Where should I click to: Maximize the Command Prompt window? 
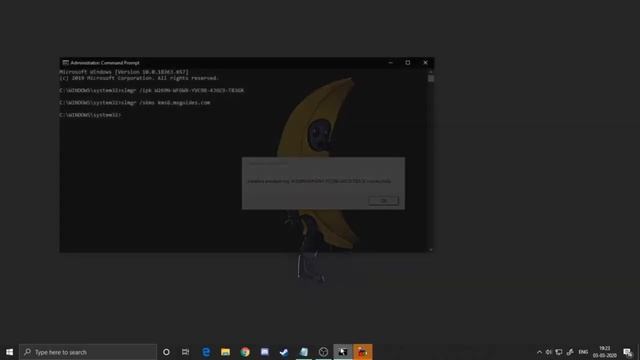click(x=407, y=62)
